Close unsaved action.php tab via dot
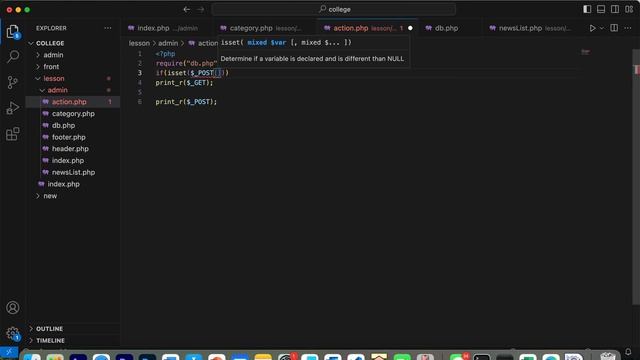640x360 pixels. [410, 28]
